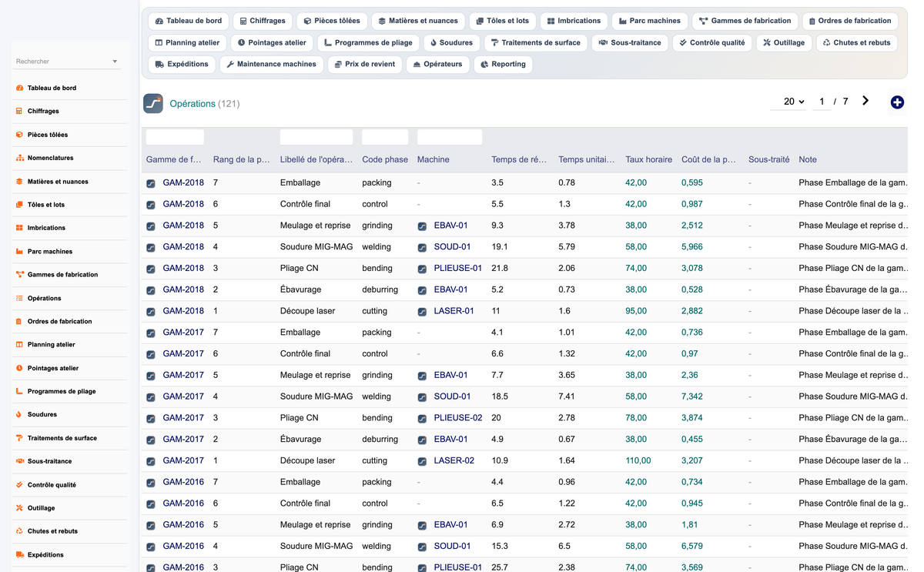Click Programmes de pliage sidebar icon

(x=19, y=391)
